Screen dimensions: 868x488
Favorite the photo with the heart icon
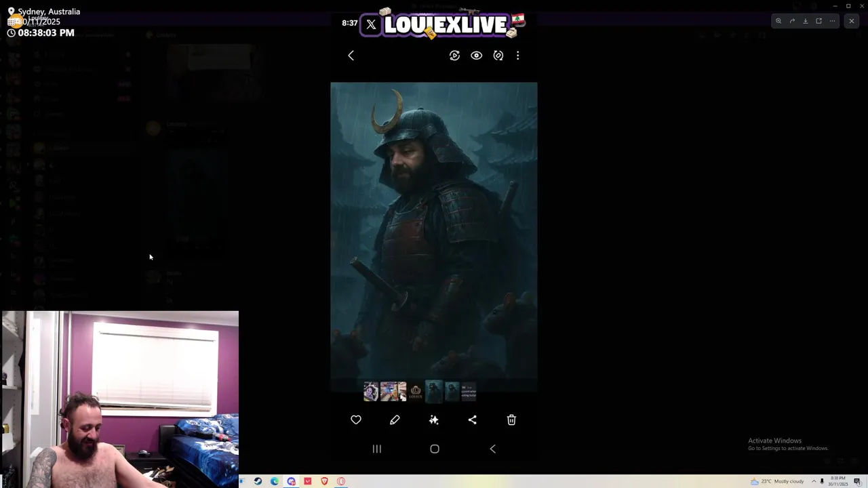(x=356, y=420)
